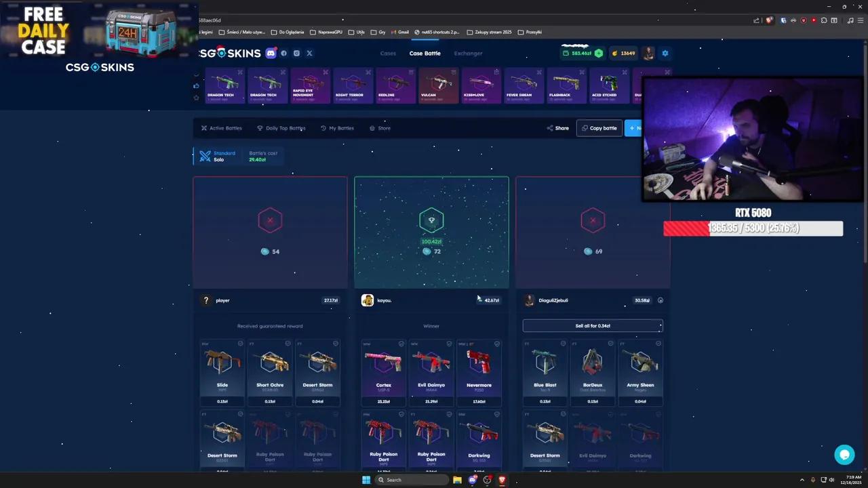Open the X (Twitter) icon

[309, 53]
